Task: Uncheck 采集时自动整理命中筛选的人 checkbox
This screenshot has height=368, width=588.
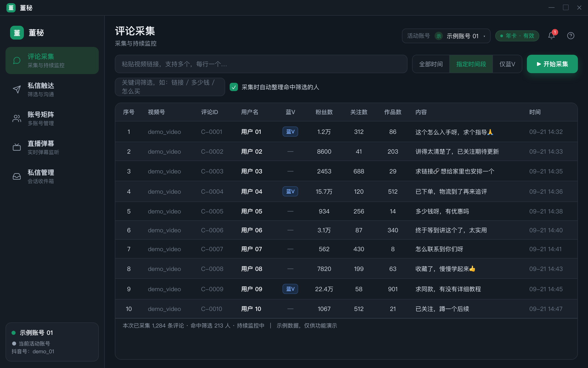Action: pyautogui.click(x=234, y=87)
